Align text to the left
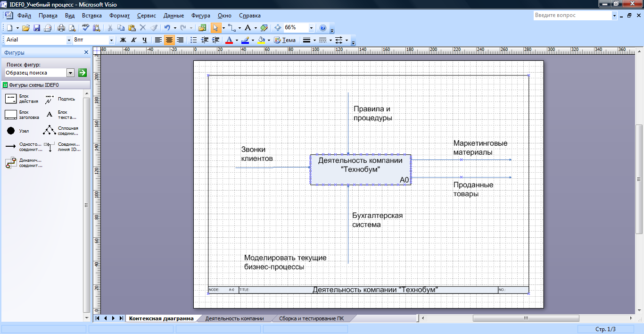Screen dimensions: 644x334 click(x=158, y=40)
